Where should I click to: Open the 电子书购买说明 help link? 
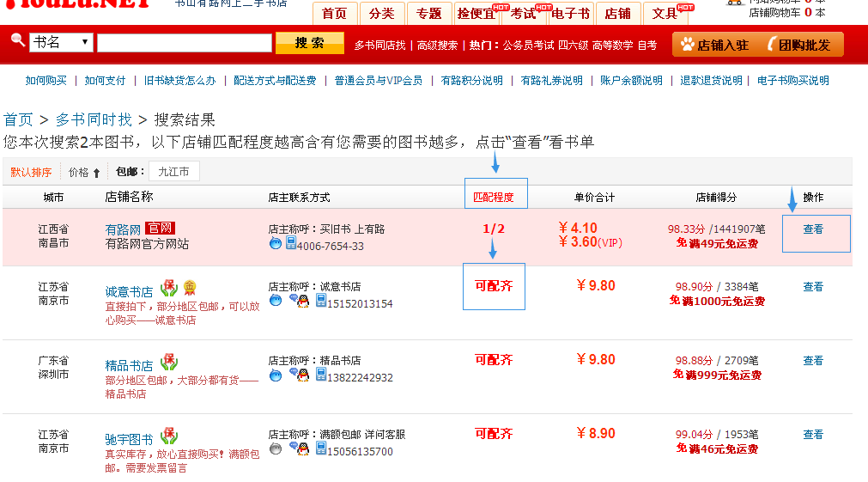[792, 81]
